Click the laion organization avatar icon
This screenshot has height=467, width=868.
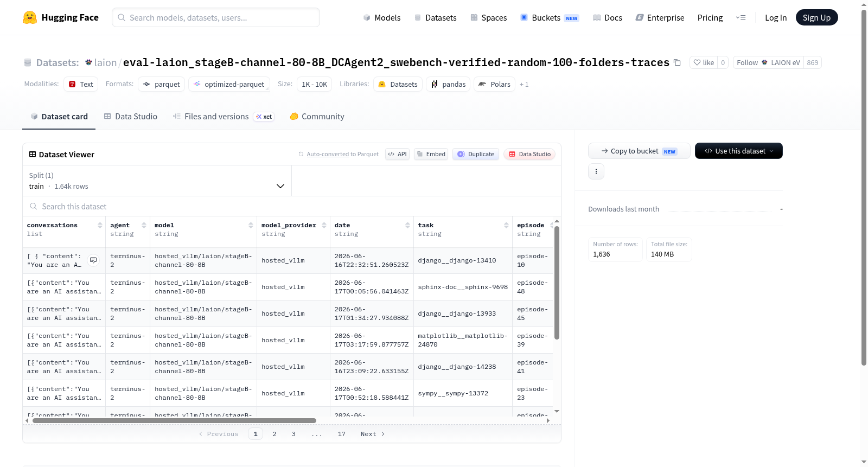click(88, 62)
